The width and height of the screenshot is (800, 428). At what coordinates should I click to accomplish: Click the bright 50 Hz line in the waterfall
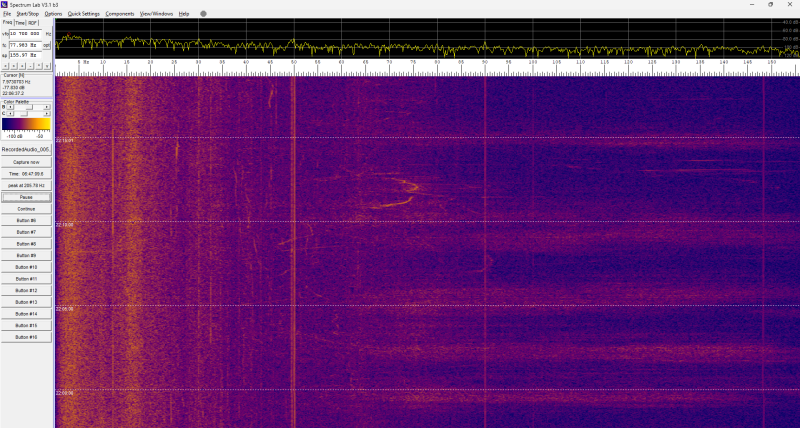click(293, 250)
